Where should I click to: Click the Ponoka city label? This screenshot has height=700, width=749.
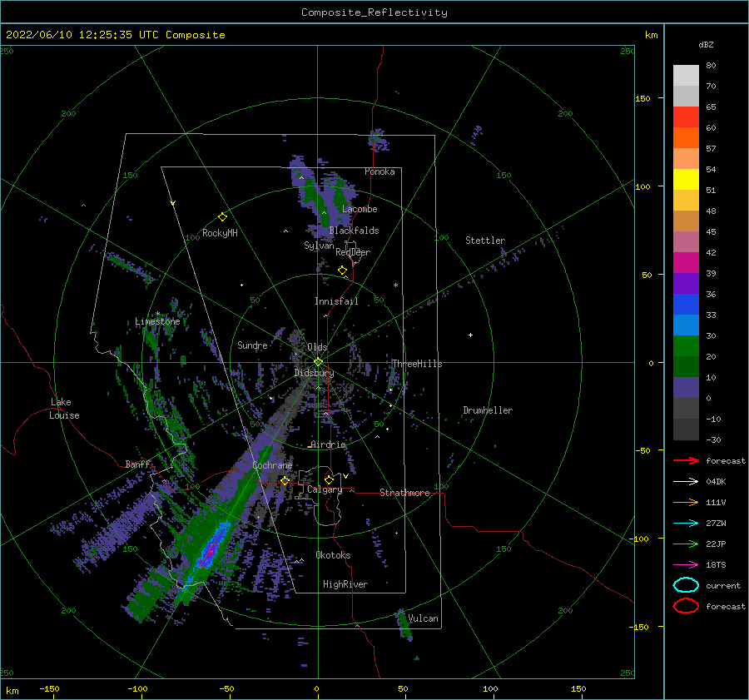(379, 171)
